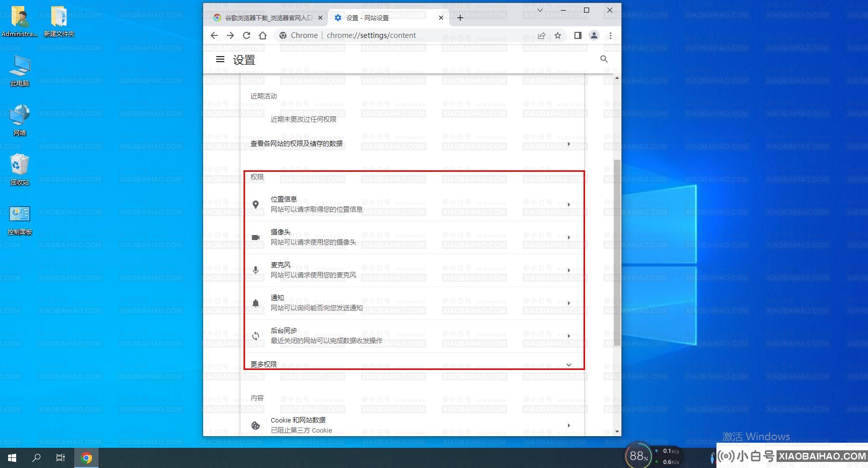Open the settings hamburger menu

(x=220, y=59)
